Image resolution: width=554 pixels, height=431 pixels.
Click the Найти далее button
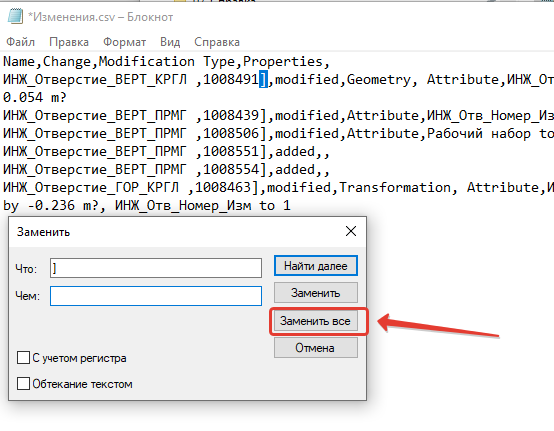click(x=316, y=266)
